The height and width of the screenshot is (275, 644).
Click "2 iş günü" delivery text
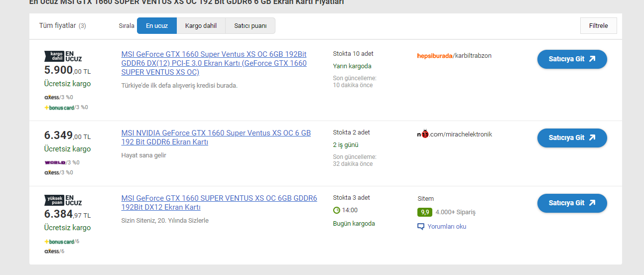(346, 145)
